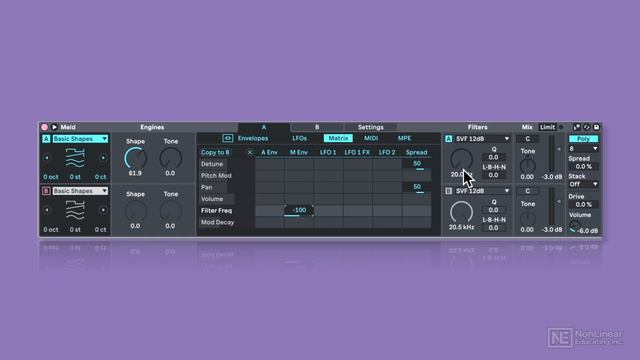Click engine B cents value 0 ct
This screenshot has height=360, width=640.
click(100, 230)
